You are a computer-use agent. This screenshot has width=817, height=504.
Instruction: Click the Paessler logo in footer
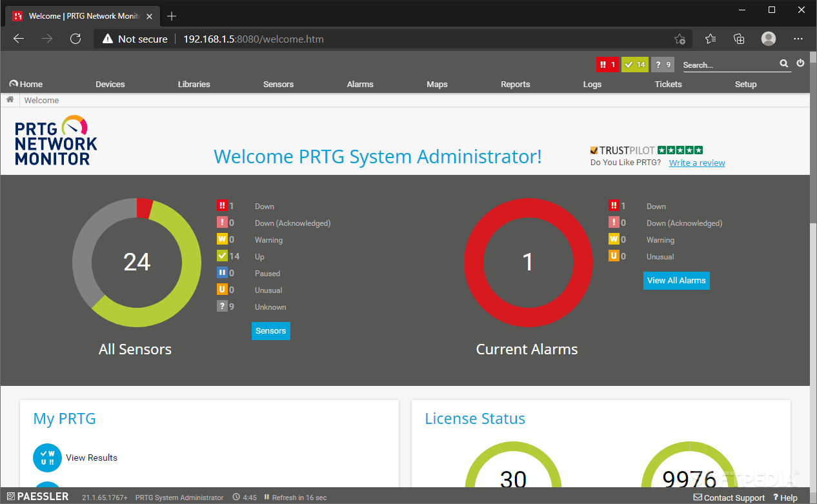point(37,497)
